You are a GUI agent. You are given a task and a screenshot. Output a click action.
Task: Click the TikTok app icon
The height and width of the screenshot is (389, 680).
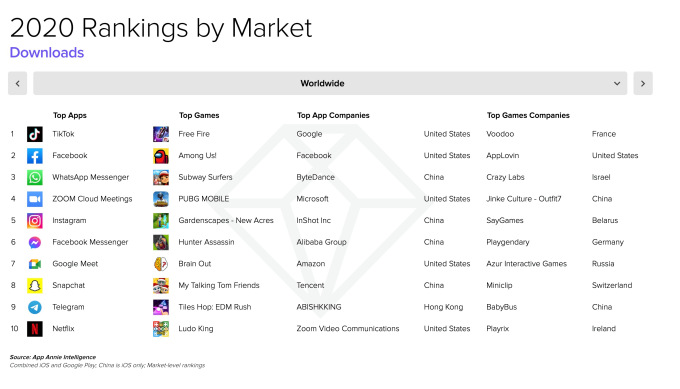[35, 134]
